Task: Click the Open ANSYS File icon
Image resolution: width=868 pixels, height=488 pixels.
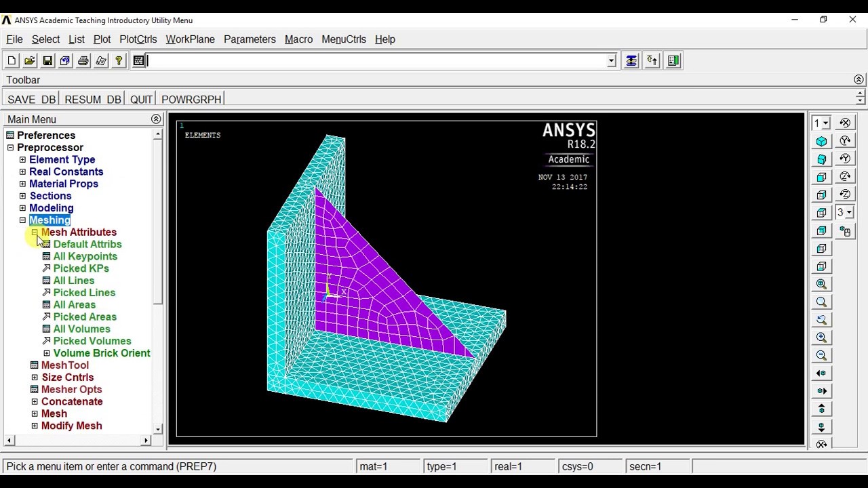Action: 29,61
